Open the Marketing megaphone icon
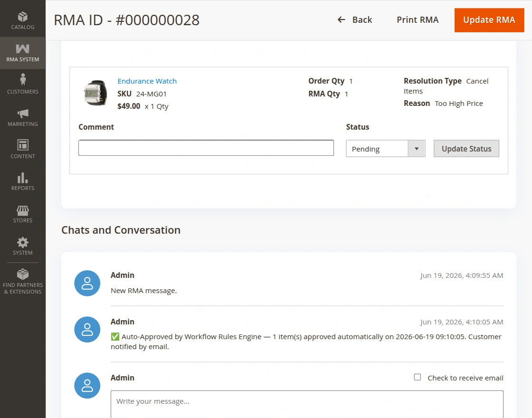This screenshot has width=532, height=418. pyautogui.click(x=23, y=114)
